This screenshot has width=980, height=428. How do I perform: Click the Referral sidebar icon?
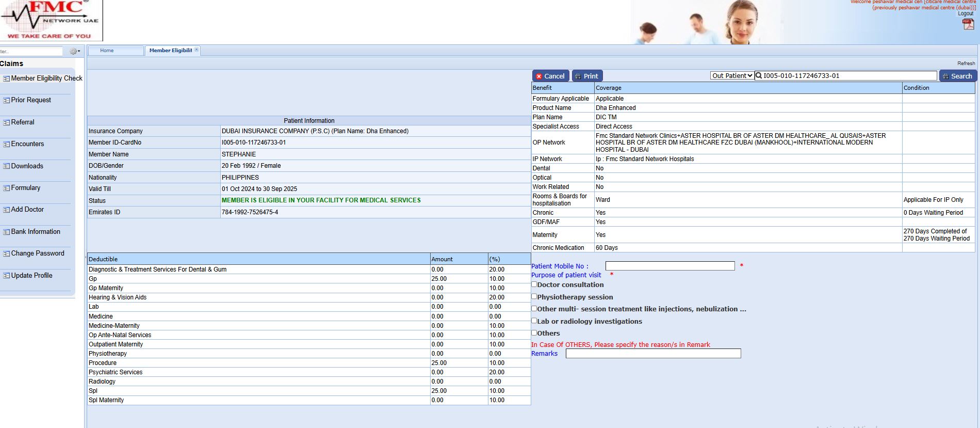point(7,123)
